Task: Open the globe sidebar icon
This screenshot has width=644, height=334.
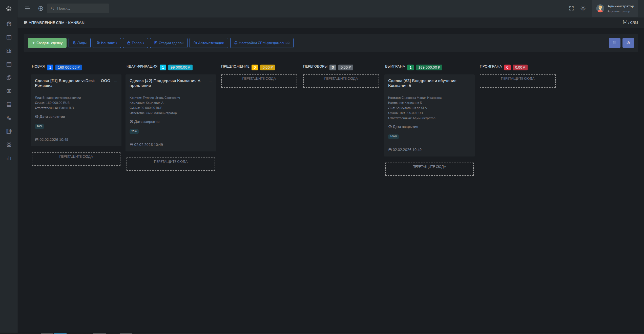Action: (9, 91)
